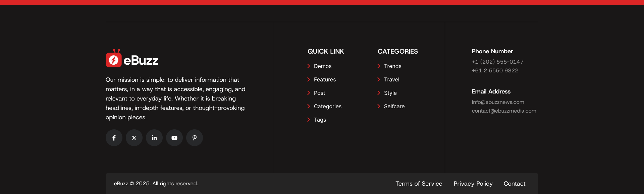
Task: Open the Tags quick link
Action: 320,120
